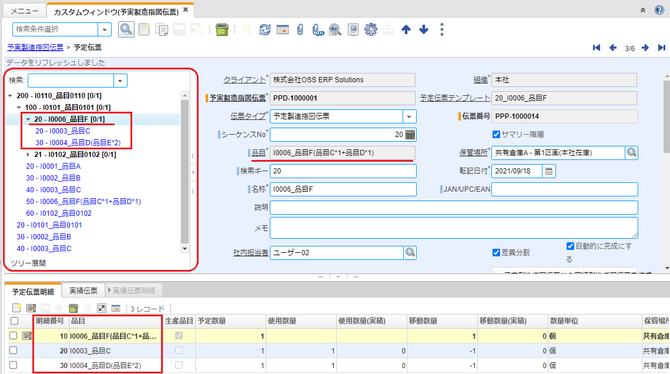Viewport: 670px width, 374px height.
Task: Toggle the サマリー階層 checkbox
Action: (496, 134)
